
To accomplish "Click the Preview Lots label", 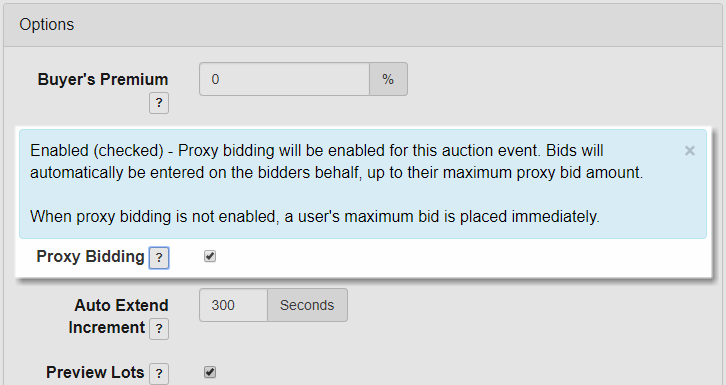I will click(x=95, y=372).
